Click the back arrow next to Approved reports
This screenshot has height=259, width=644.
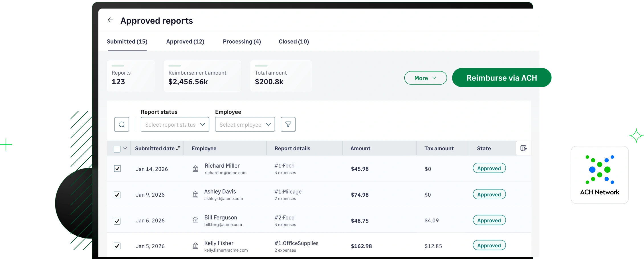coord(111,20)
